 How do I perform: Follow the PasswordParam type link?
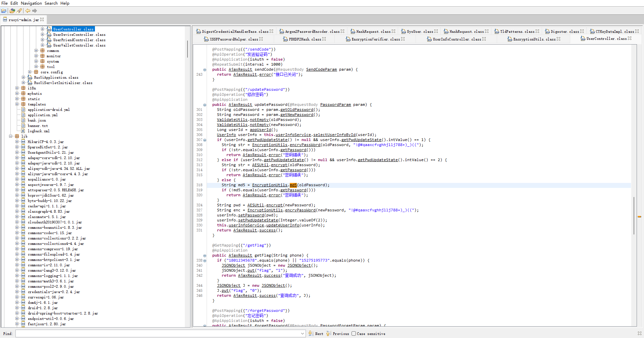point(335,105)
